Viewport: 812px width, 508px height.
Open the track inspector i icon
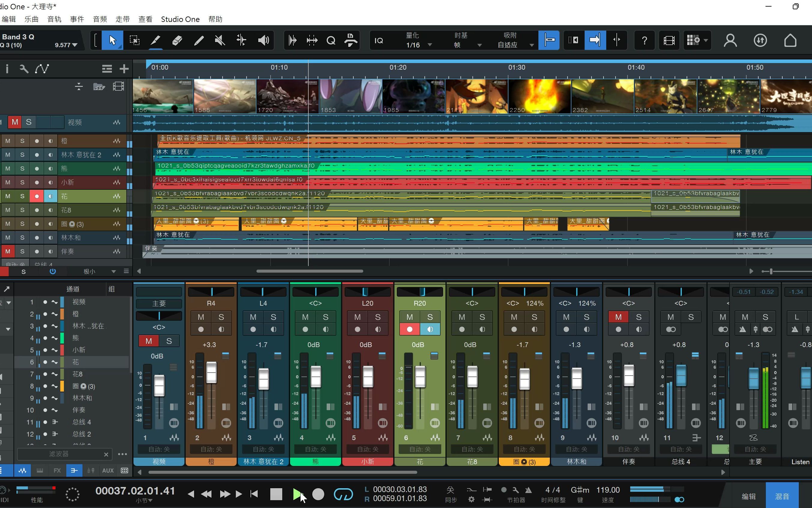(7, 69)
